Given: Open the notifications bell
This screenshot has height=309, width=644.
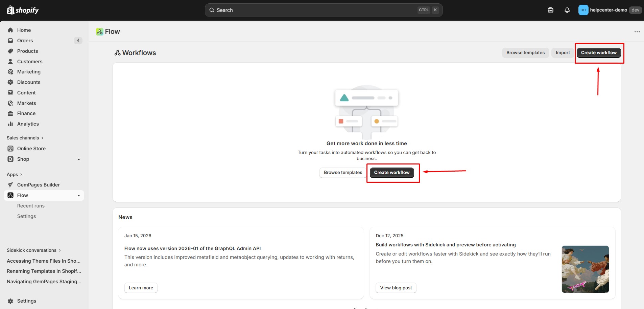Looking at the screenshot, I should [x=567, y=10].
